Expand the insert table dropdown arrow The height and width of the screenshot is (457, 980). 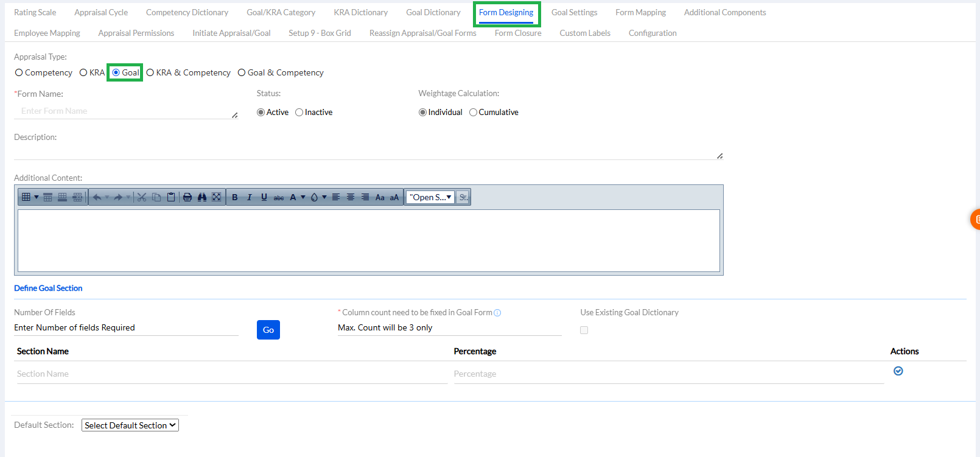click(37, 197)
